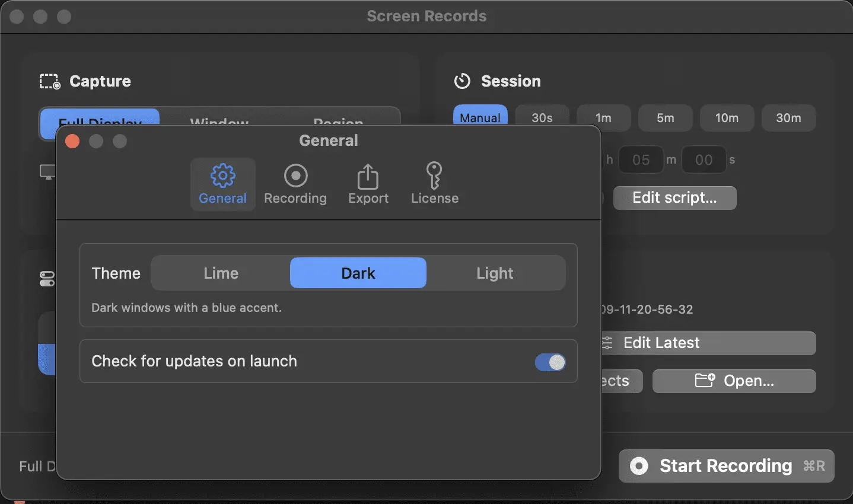Click the 09-11-20-56-32 timestamp text

[647, 310]
